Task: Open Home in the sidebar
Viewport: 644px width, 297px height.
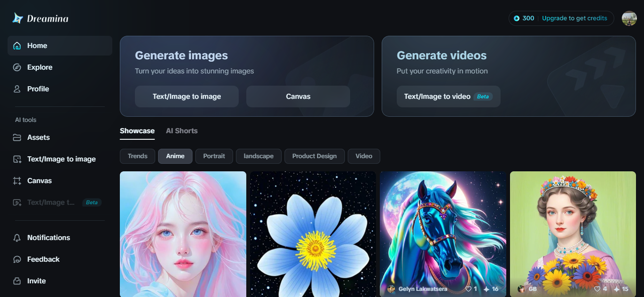Action: pyautogui.click(x=60, y=46)
